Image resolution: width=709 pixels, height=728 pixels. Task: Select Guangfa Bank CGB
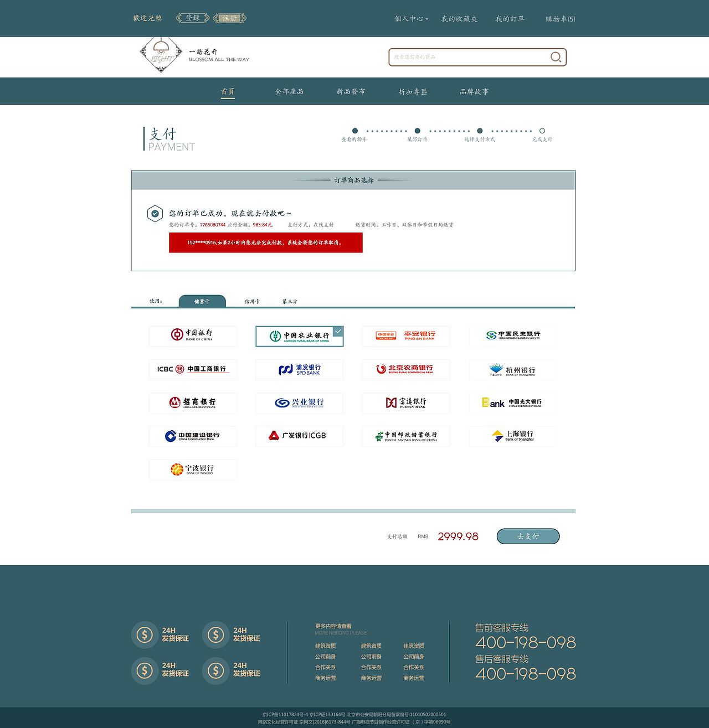click(299, 436)
